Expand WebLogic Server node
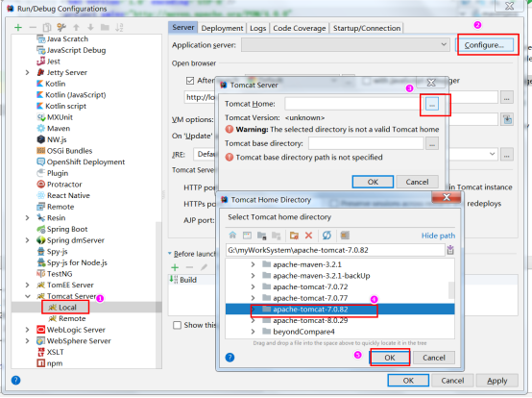The image size is (532, 398). click(x=28, y=330)
